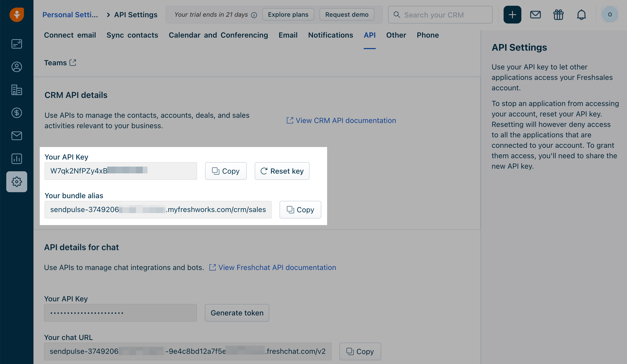The image size is (627, 364).
Task: Open the top bar envelope mail icon
Action: (535, 15)
